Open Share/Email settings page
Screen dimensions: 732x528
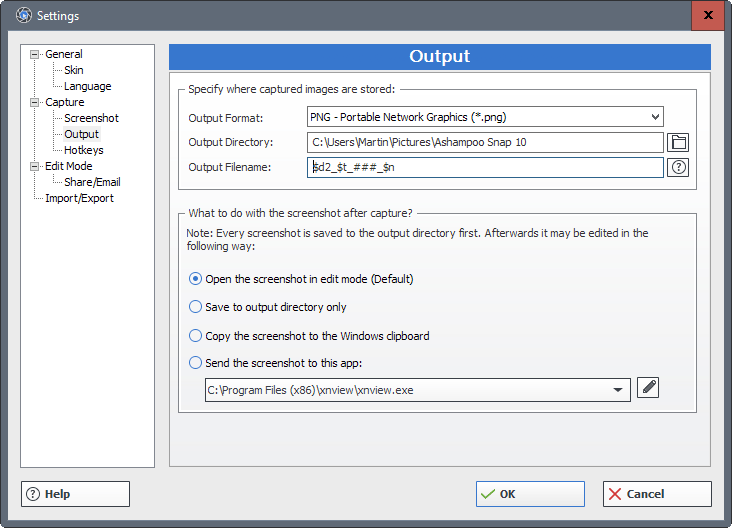pos(92,182)
